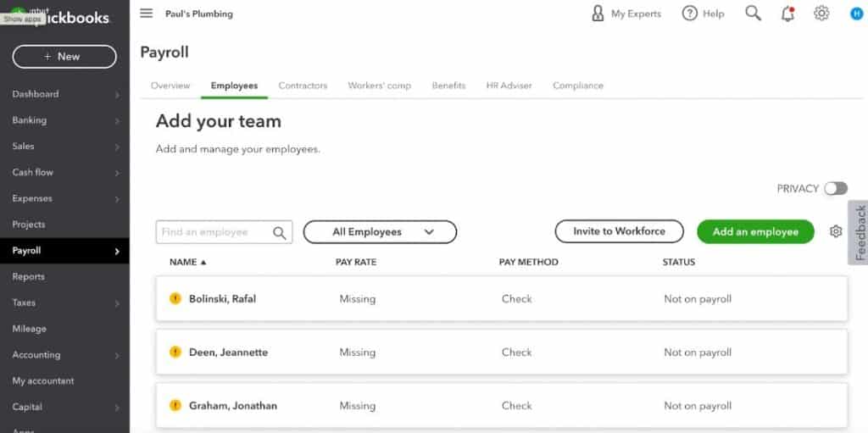Screen dimensions: 868x433
Task: Click warning icon beside Bolinski, Rafal
Action: [x=175, y=298]
